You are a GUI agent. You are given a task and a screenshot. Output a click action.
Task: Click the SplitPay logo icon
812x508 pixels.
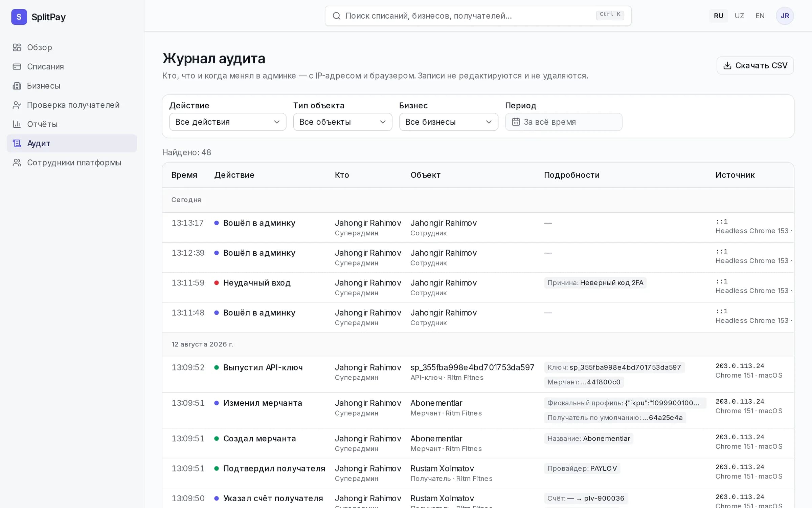tap(19, 17)
